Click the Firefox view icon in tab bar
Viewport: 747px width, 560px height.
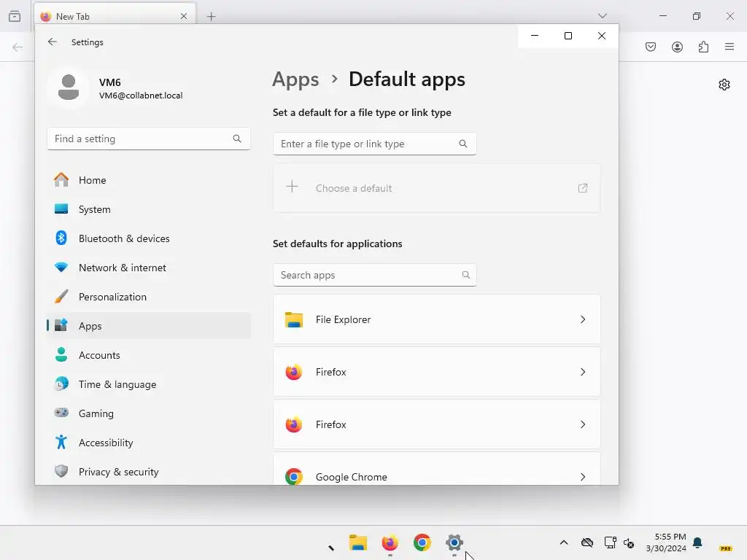[15, 16]
